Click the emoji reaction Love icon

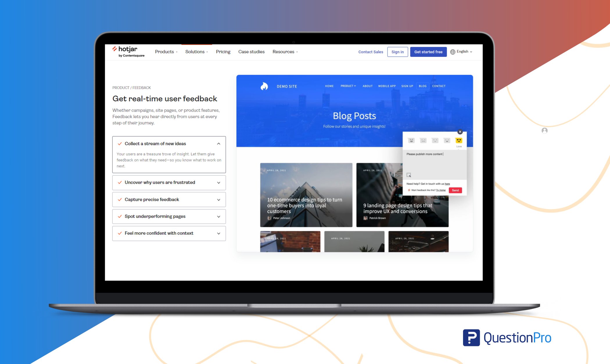[x=459, y=140]
